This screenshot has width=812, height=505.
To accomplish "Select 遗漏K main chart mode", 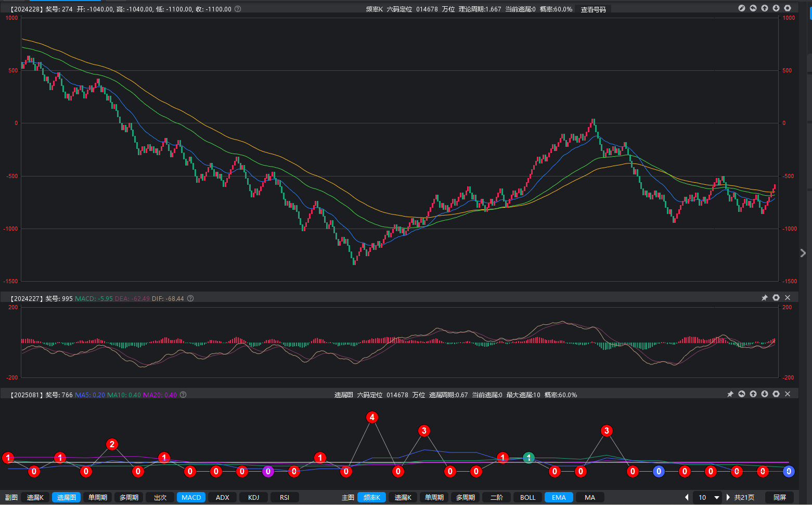I will 403,497.
